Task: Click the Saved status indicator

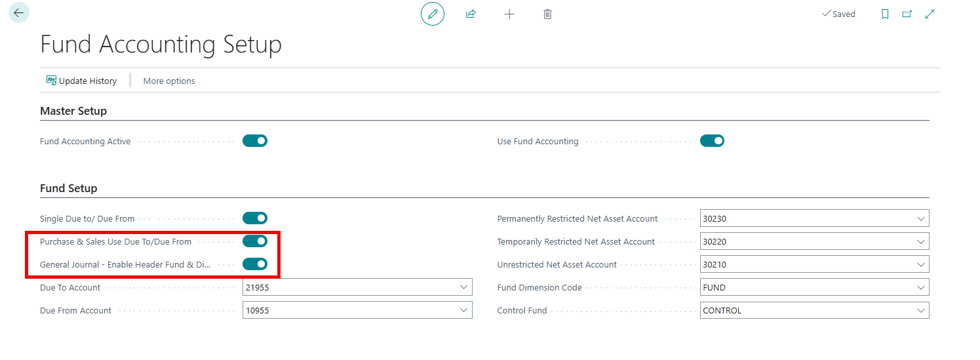Action: click(x=838, y=14)
